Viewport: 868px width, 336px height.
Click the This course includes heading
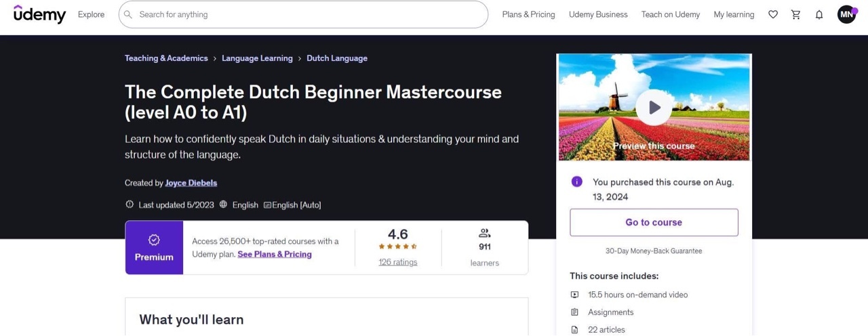coord(614,276)
